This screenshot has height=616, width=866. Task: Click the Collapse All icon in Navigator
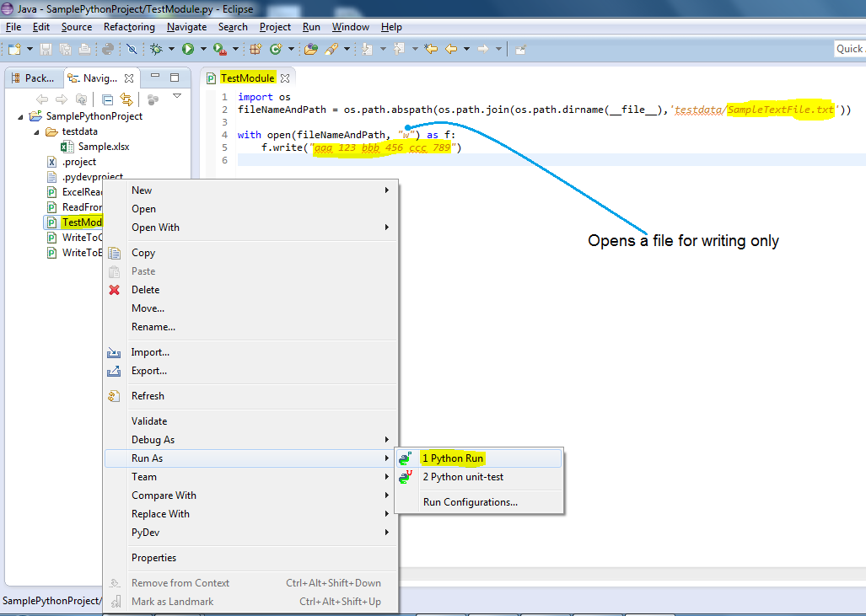tap(106, 99)
